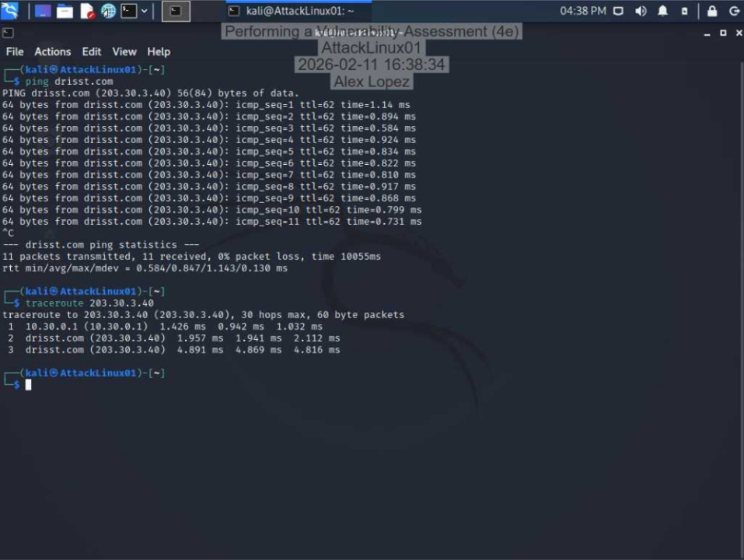Screen dimensions: 744x560
Task: Select the kali@AttackLinux01 taskbar window button
Action: coord(299,11)
